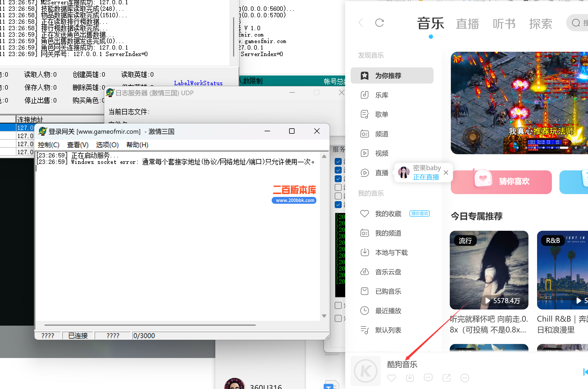Switch to the 直播 top tab
Viewport: 588px width, 389px height.
pyautogui.click(x=468, y=24)
